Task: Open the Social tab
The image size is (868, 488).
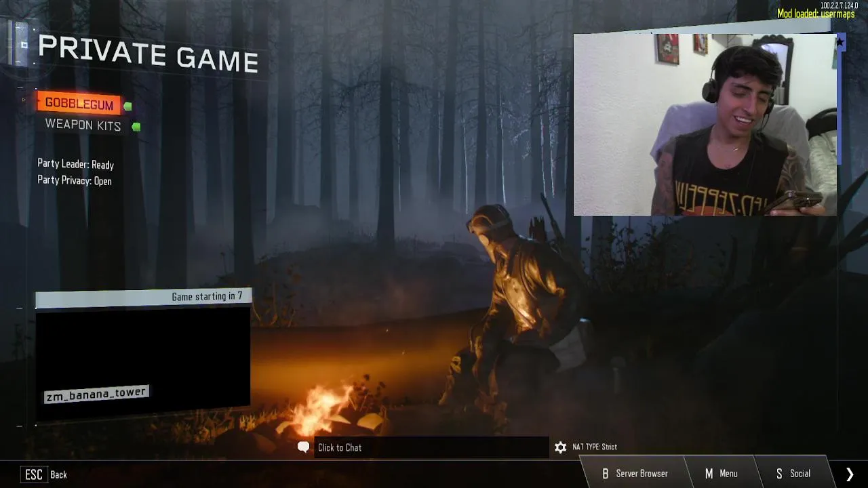Action: (793, 474)
